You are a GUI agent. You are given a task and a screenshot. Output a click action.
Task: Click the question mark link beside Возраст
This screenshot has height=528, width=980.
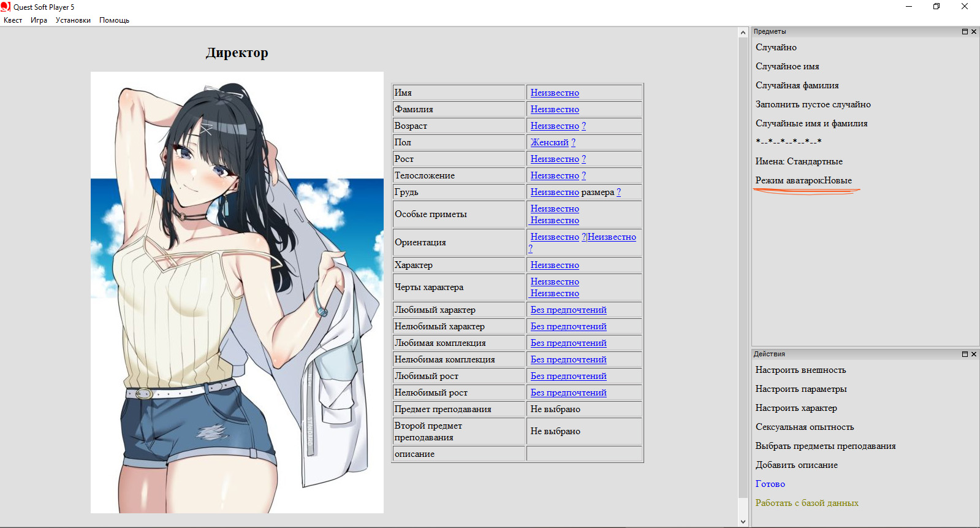(584, 126)
